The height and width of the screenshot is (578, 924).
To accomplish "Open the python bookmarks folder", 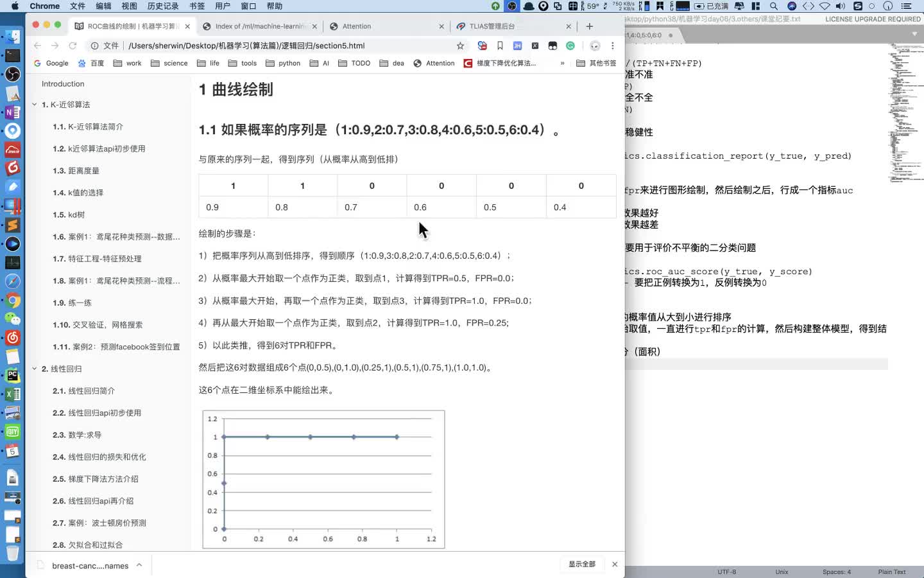I will click(x=283, y=63).
